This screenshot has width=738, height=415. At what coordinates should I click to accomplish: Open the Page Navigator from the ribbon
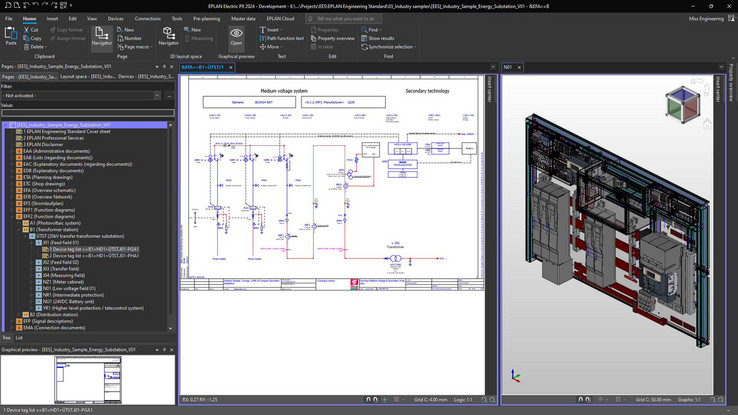click(x=102, y=36)
